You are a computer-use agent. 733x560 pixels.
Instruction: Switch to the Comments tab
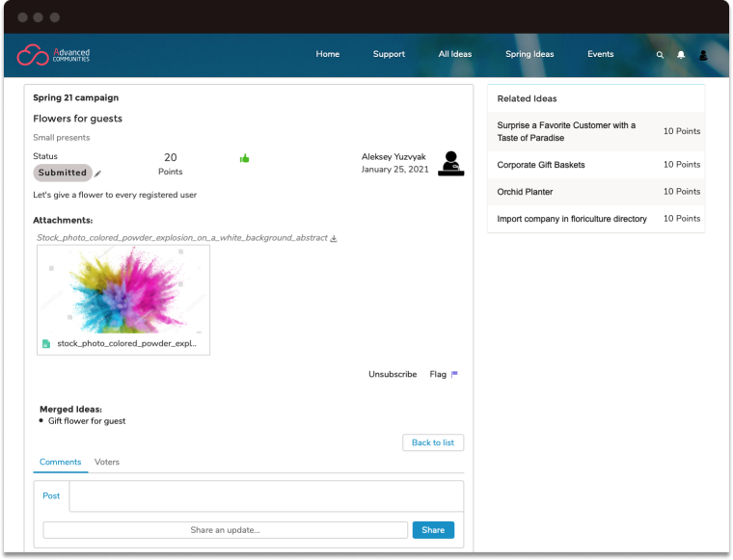pyautogui.click(x=61, y=462)
